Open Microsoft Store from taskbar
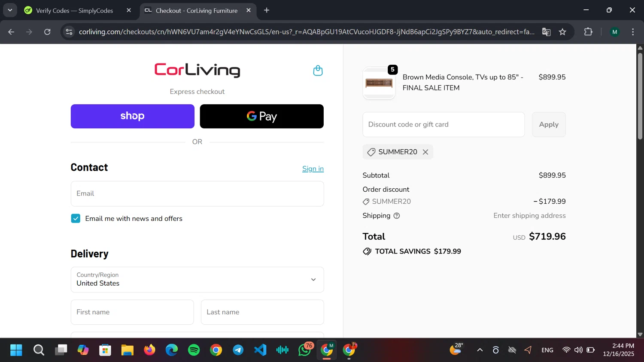Screen dimensions: 644x362 pos(105,350)
